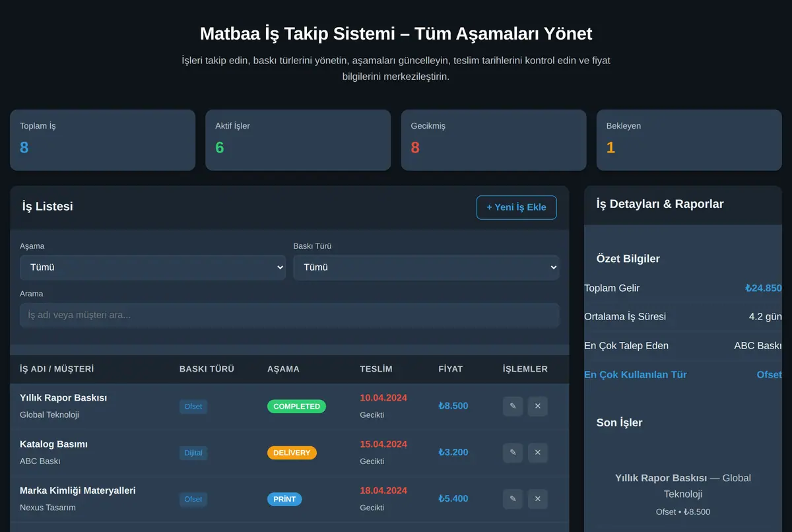Click the Ortalama İş Süresi row
The image size is (792, 532).
(683, 316)
